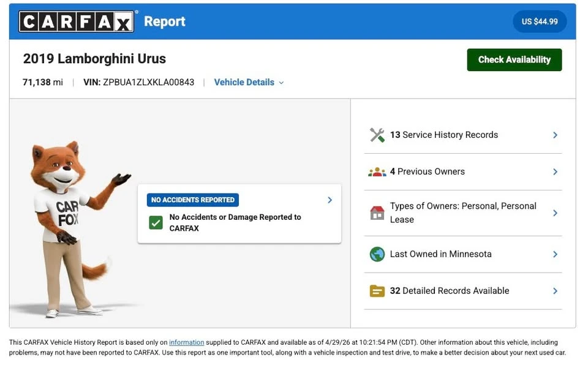The width and height of the screenshot is (588, 365).
Task: Open 32 Detailed Records Available chevron
Action: coord(555,291)
